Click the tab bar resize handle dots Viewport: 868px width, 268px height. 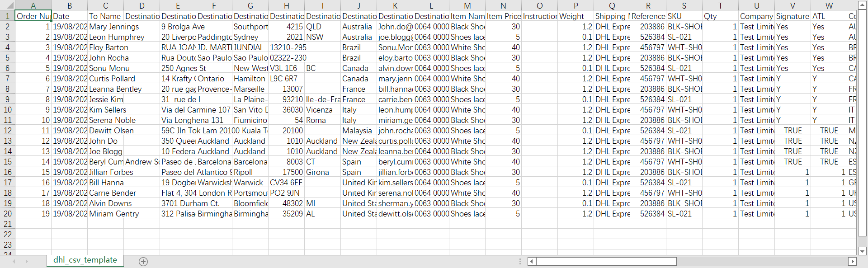[x=520, y=261]
